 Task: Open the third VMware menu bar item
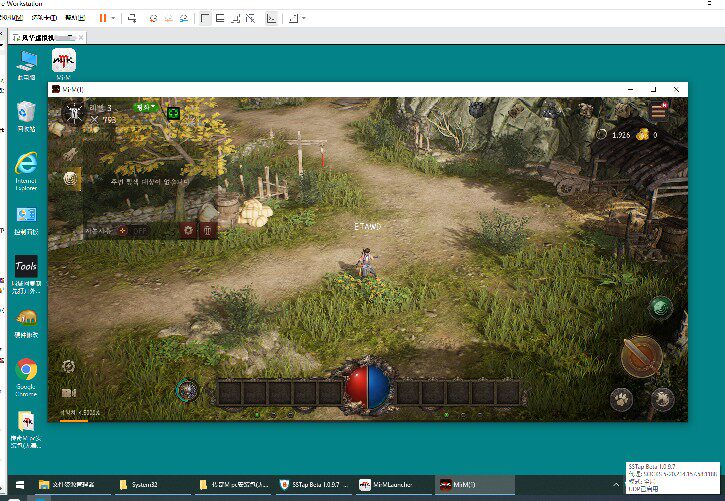pyautogui.click(x=75, y=18)
